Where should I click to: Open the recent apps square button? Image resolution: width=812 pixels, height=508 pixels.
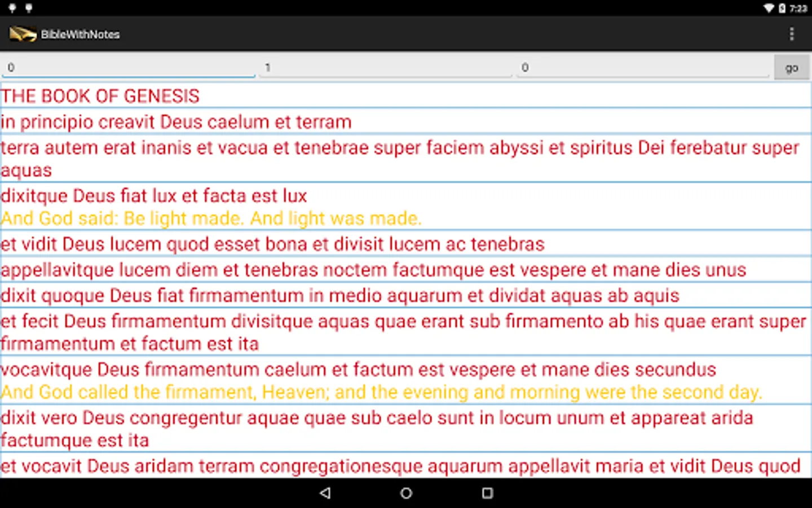pyautogui.click(x=487, y=493)
